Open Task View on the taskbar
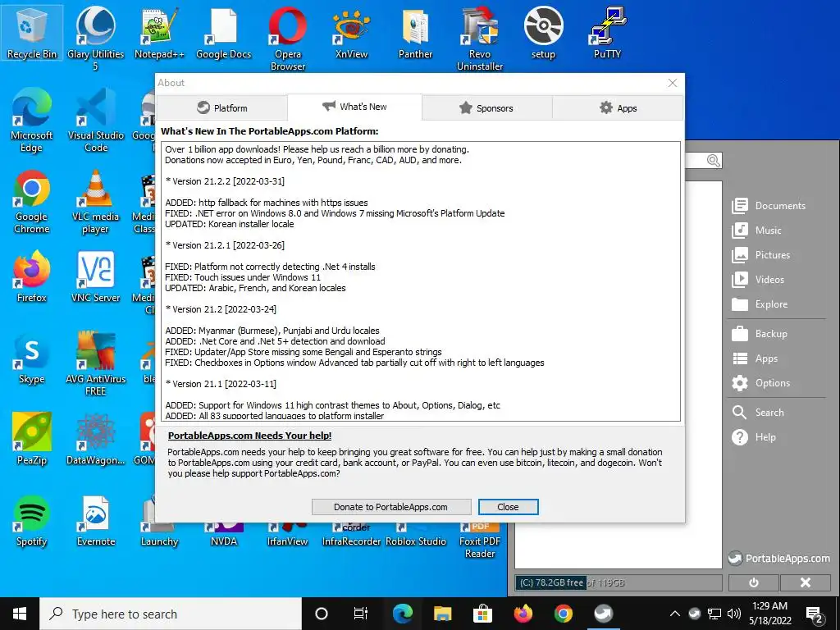Image resolution: width=840 pixels, height=630 pixels. click(x=361, y=614)
